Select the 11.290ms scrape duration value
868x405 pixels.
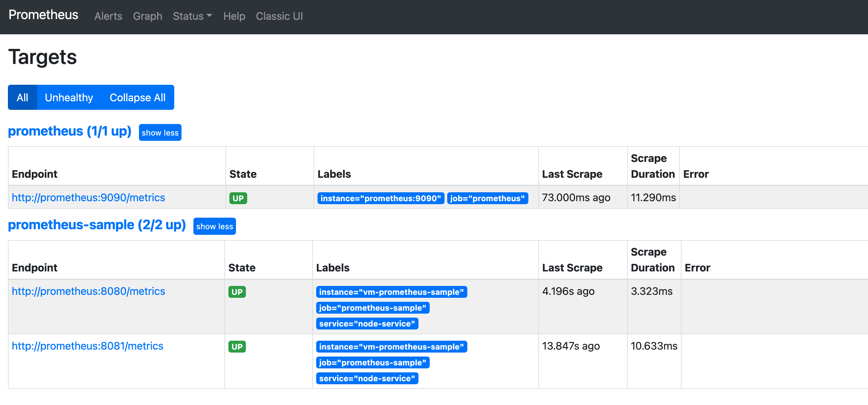click(x=653, y=197)
